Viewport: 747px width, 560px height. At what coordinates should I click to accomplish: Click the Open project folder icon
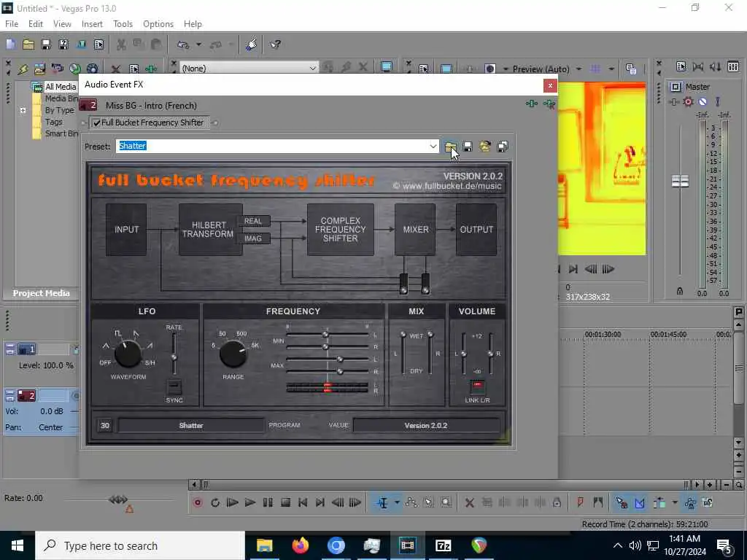28,44
